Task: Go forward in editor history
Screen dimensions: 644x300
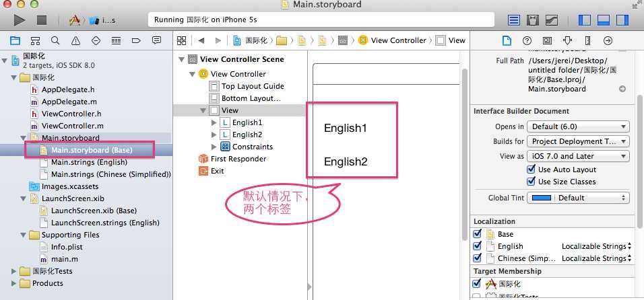Action: 218,40
